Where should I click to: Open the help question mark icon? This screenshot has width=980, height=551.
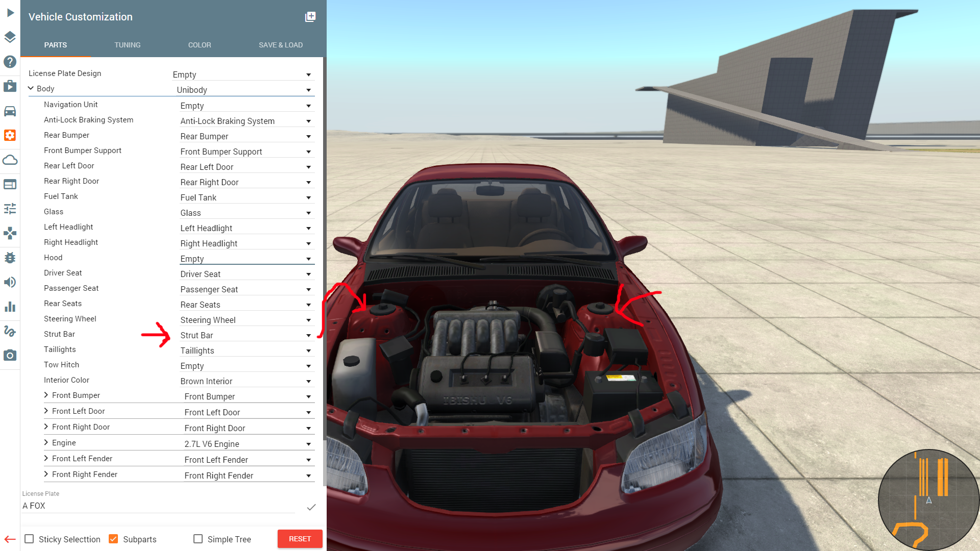pyautogui.click(x=10, y=62)
